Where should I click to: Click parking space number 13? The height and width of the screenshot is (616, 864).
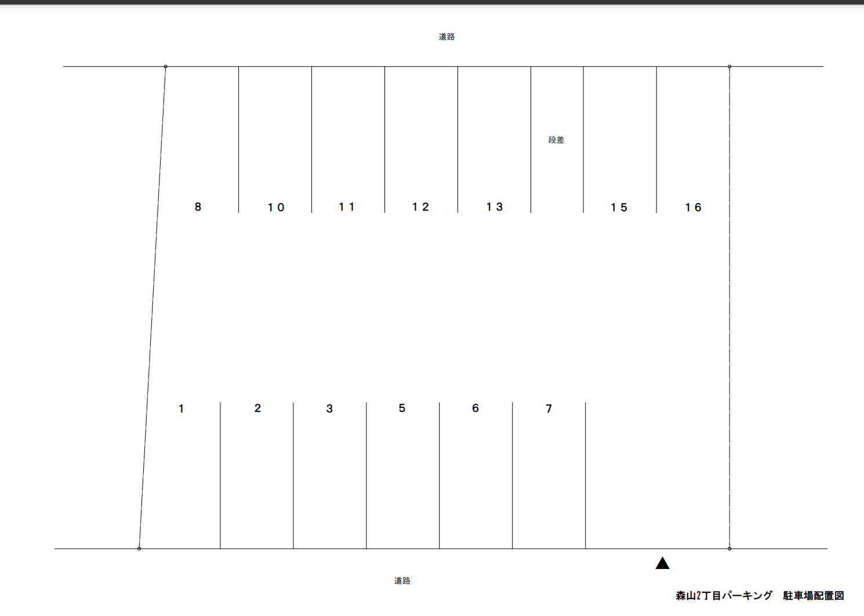pyautogui.click(x=495, y=206)
